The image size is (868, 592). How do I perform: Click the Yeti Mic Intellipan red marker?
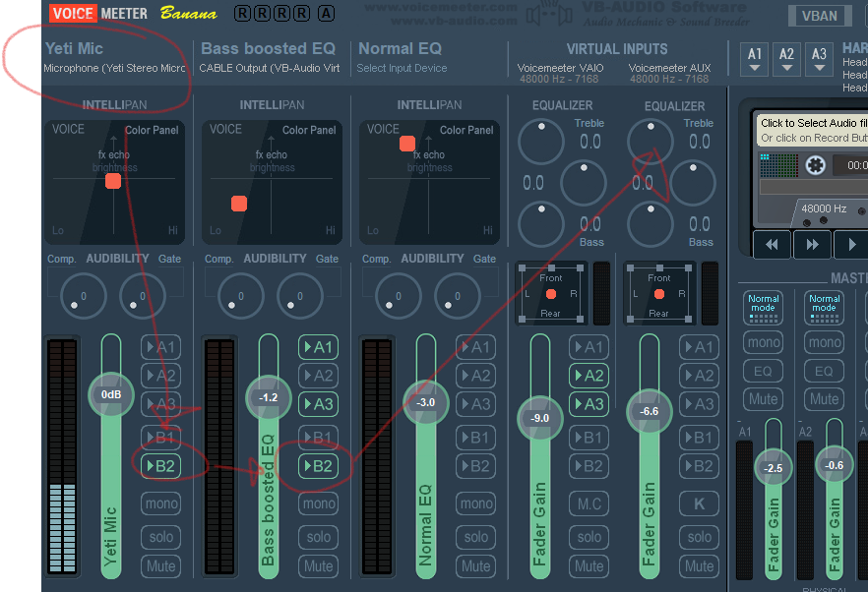tap(113, 181)
